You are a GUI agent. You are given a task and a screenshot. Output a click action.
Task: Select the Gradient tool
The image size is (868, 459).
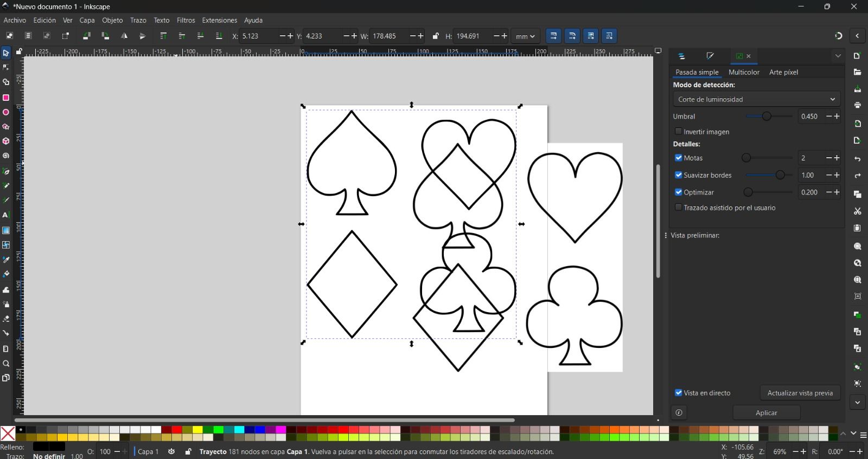tap(6, 230)
